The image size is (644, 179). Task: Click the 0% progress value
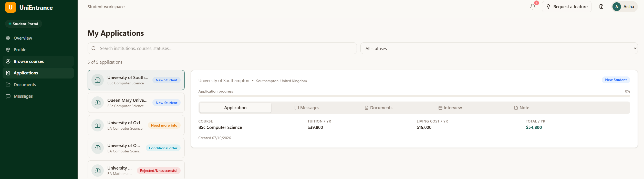[x=627, y=91]
